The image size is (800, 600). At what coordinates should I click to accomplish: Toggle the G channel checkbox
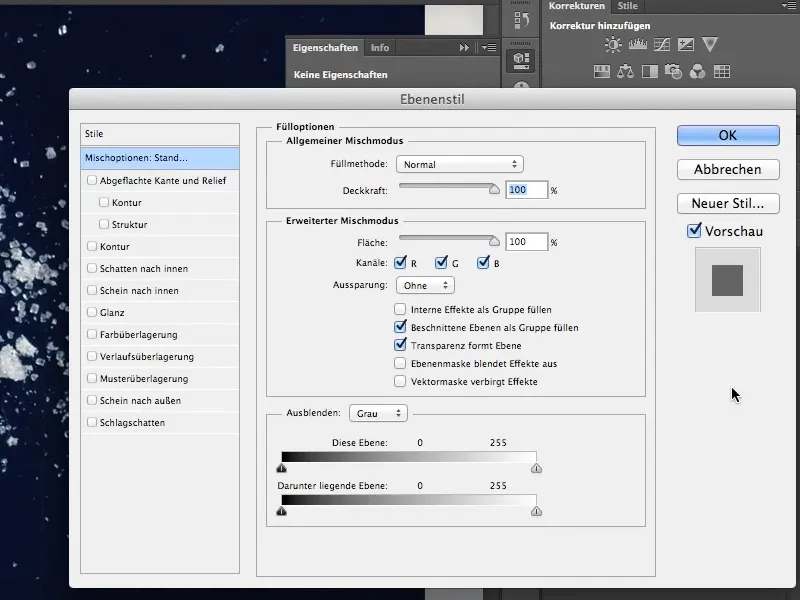[441, 263]
